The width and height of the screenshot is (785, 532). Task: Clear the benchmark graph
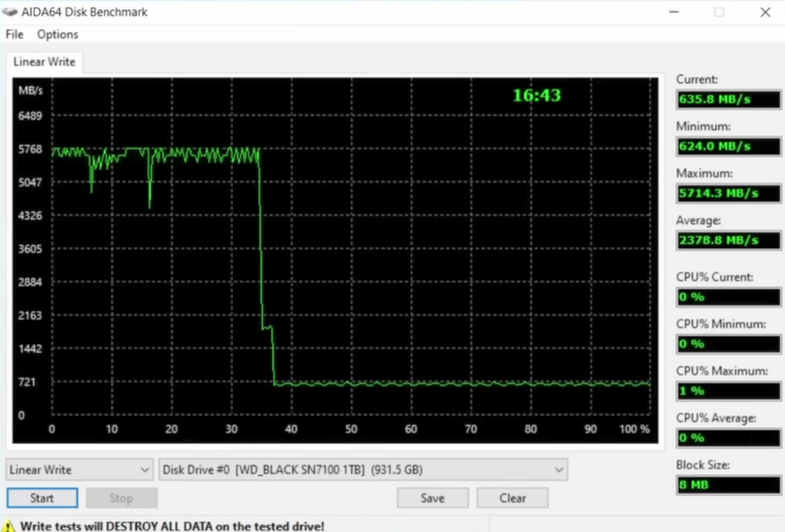click(512, 498)
